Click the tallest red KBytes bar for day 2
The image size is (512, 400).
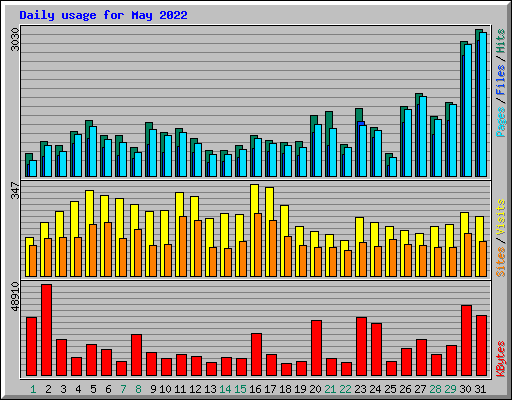[46, 330]
